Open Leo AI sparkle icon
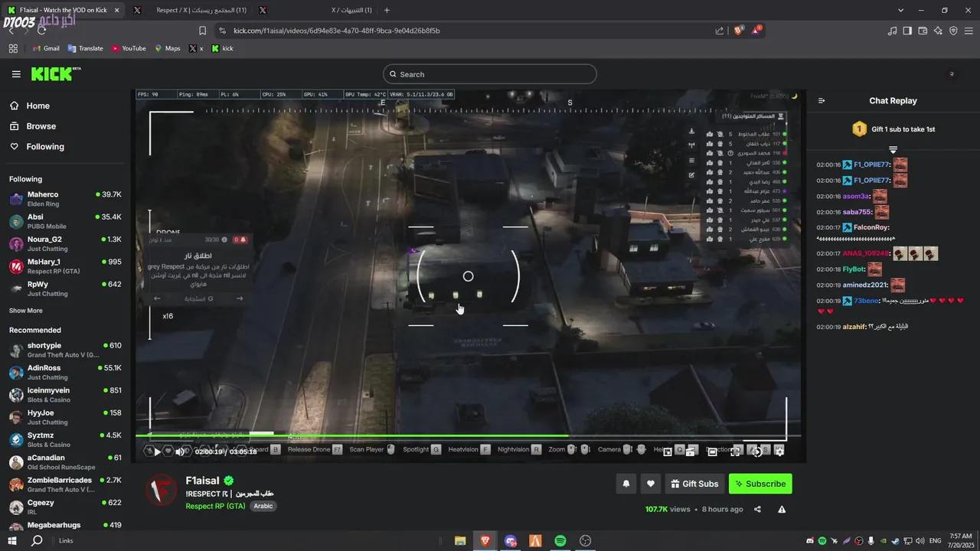 pos(938,31)
